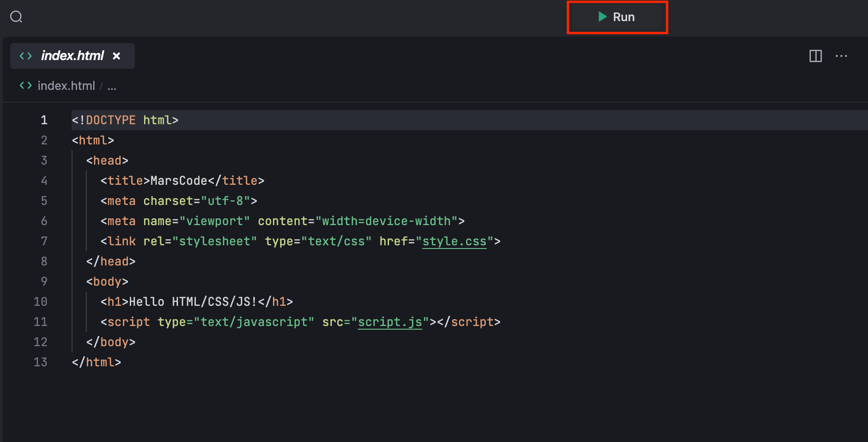The image size is (868, 442).
Task: Click line number 1 in gutter
Action: (44, 120)
